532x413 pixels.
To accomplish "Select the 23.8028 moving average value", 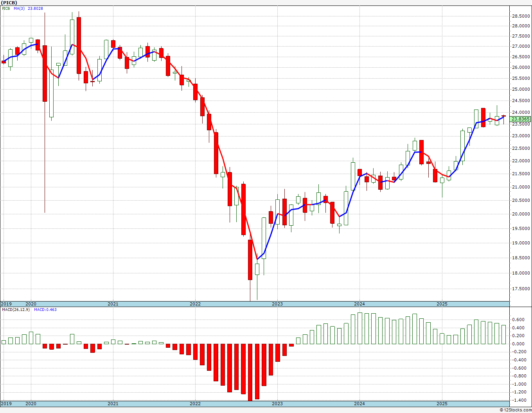I will tap(36, 9).
